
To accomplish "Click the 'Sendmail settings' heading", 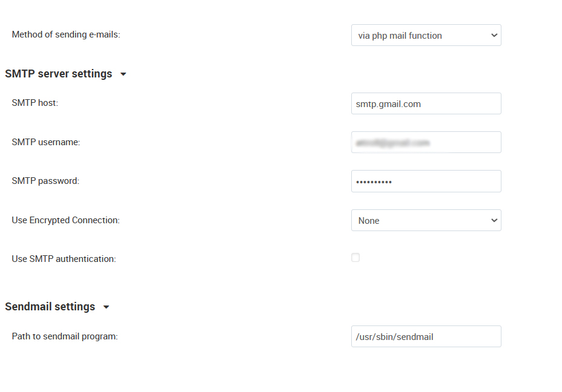I will pos(50,307).
